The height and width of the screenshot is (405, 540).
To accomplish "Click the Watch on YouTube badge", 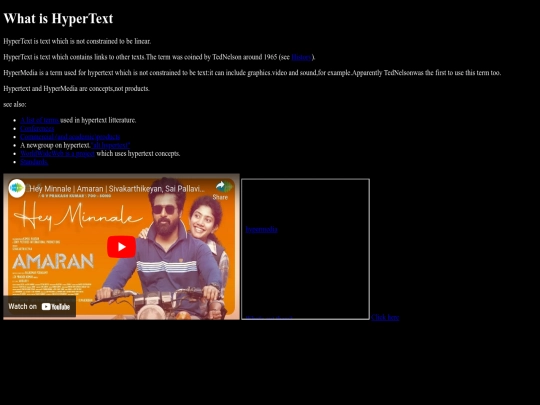I will pos(39,306).
